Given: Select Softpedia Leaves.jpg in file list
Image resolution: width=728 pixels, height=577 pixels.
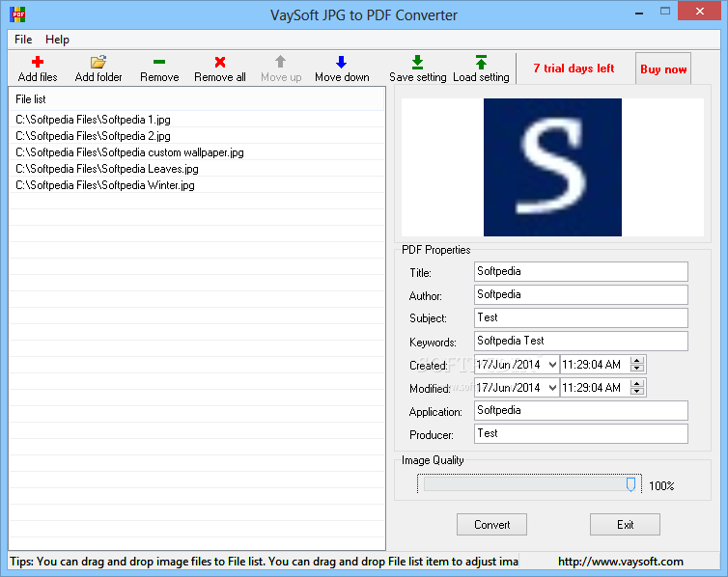Looking at the screenshot, I should tap(197, 169).
